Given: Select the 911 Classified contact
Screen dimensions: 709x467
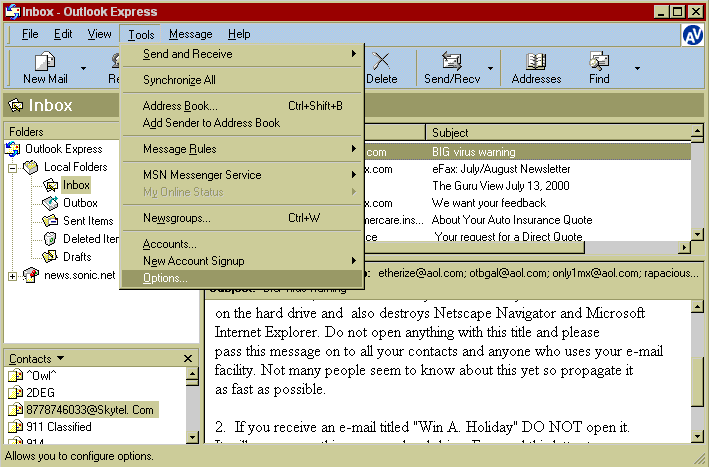Looking at the screenshot, I should pyautogui.click(x=59, y=427).
